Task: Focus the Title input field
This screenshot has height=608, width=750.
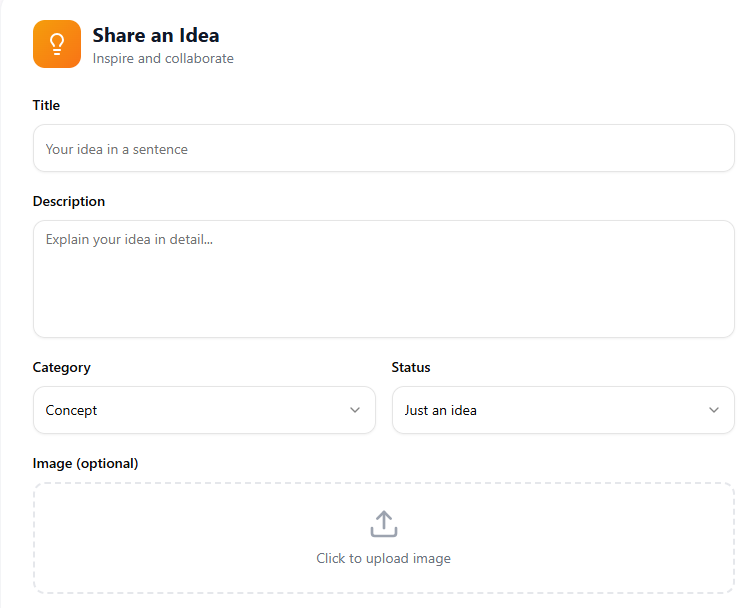Action: [x=384, y=148]
